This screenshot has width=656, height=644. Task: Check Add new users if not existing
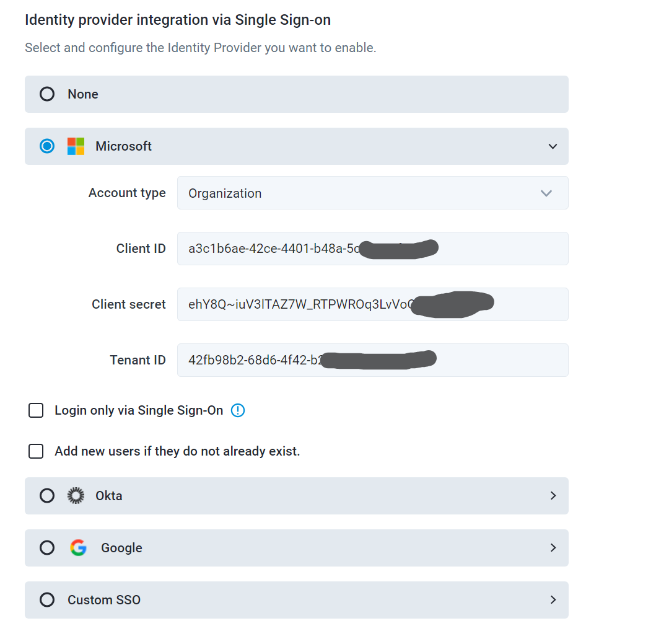(x=36, y=451)
